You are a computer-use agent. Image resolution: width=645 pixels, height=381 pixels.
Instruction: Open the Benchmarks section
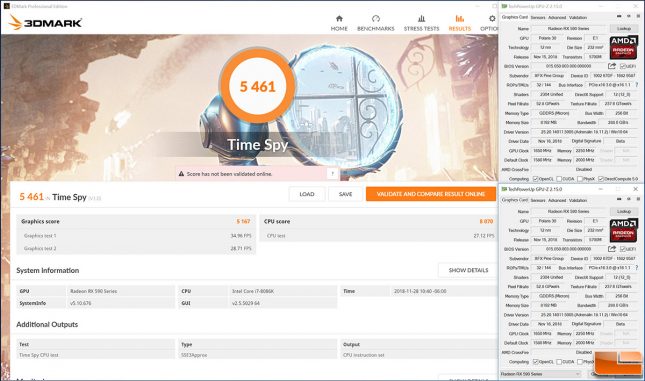(x=376, y=23)
